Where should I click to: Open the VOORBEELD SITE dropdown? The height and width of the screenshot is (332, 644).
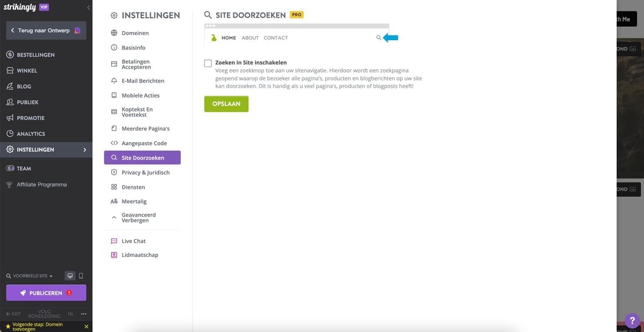30,275
